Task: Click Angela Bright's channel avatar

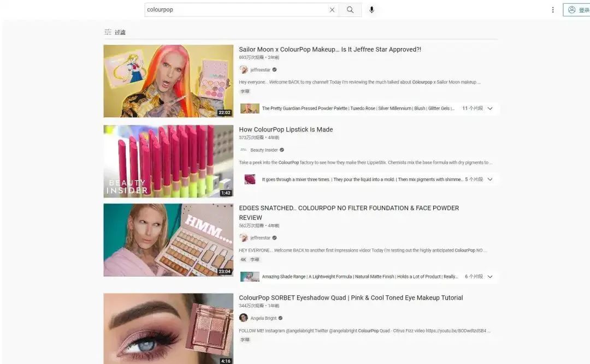Action: click(x=244, y=318)
